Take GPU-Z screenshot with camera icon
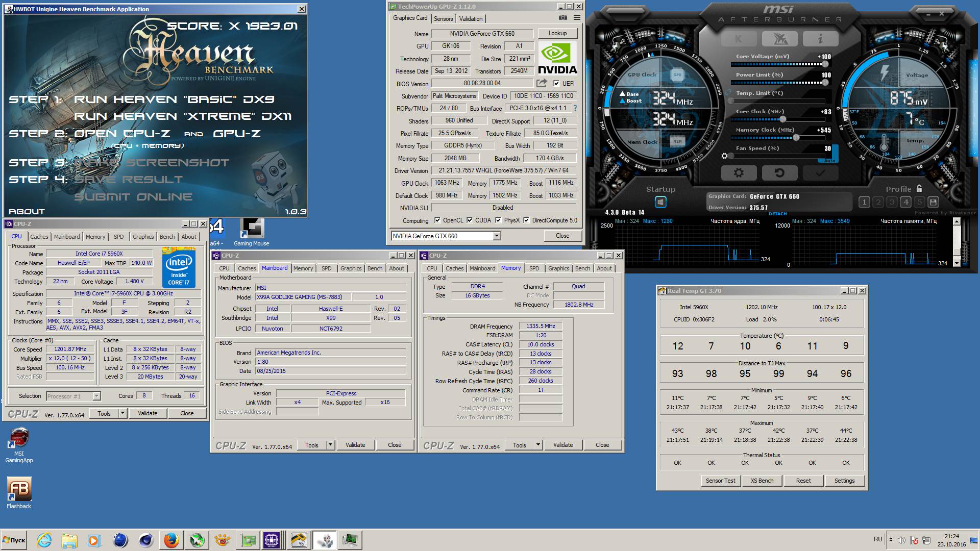Viewport: 980px width, 551px height. click(562, 18)
